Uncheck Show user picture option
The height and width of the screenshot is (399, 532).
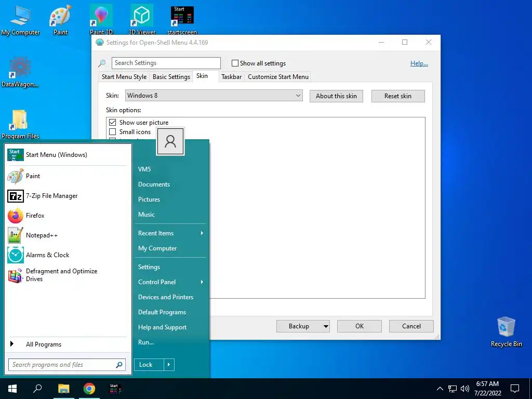point(113,122)
